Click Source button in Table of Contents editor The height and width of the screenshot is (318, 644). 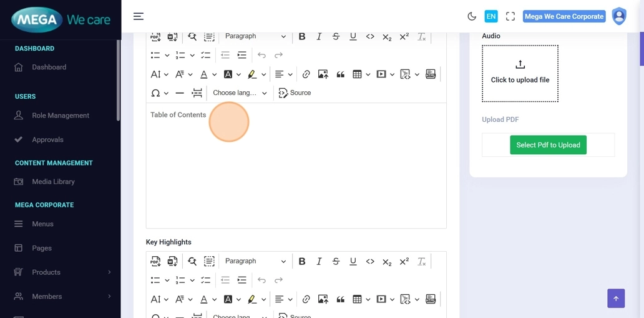tap(295, 93)
